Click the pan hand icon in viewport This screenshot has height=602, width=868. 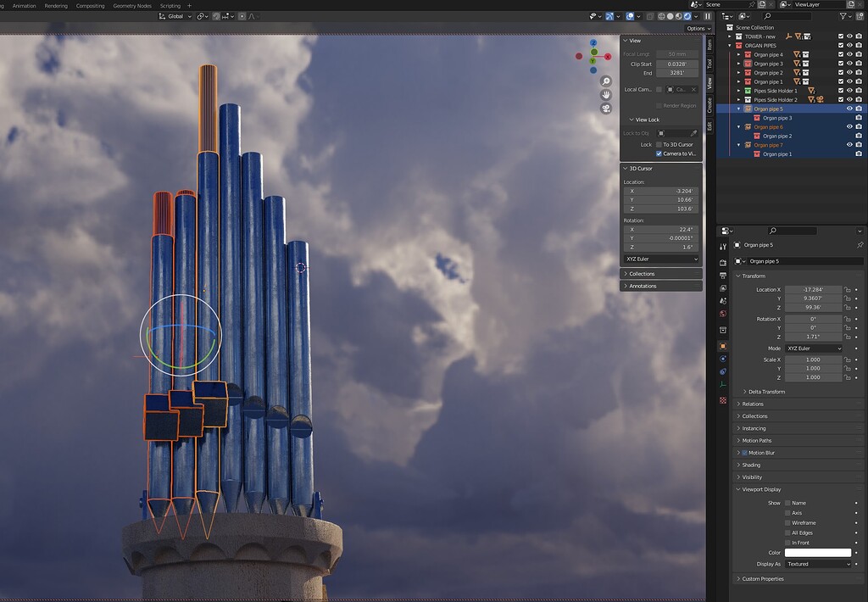(x=606, y=95)
